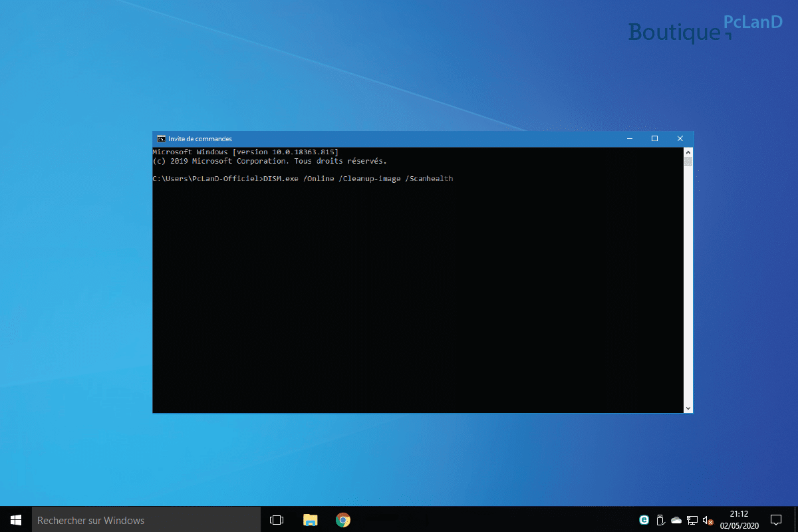Click the Invite de commandes title bar

point(399,138)
